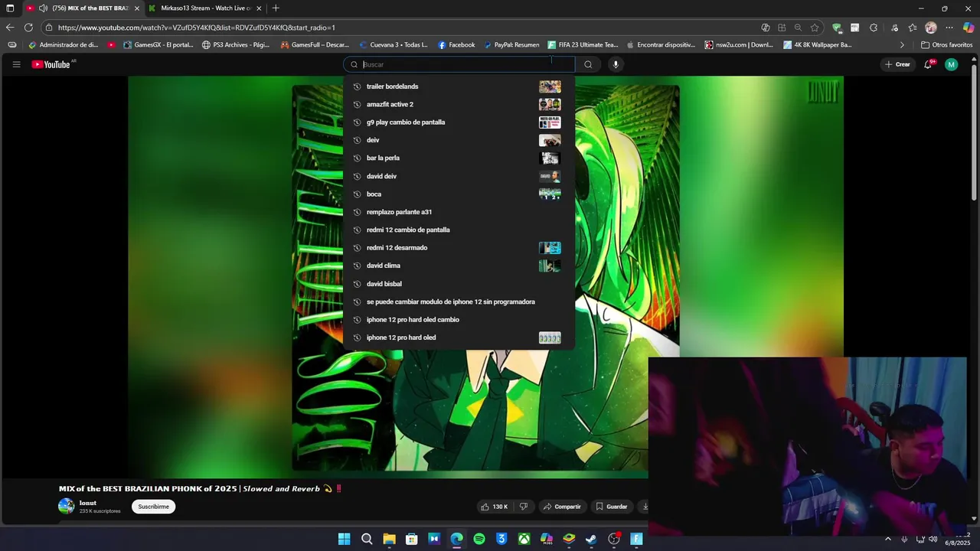Open YouTube notifications bell
980x551 pixels.
coord(928,64)
